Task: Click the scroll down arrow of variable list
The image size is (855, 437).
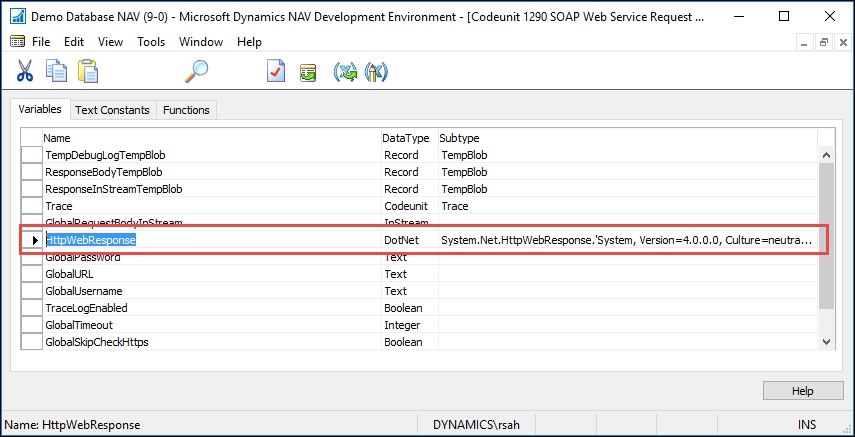Action: [826, 342]
